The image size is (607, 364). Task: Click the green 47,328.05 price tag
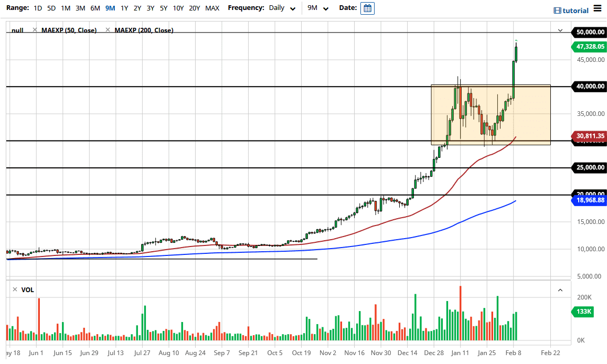pyautogui.click(x=589, y=47)
